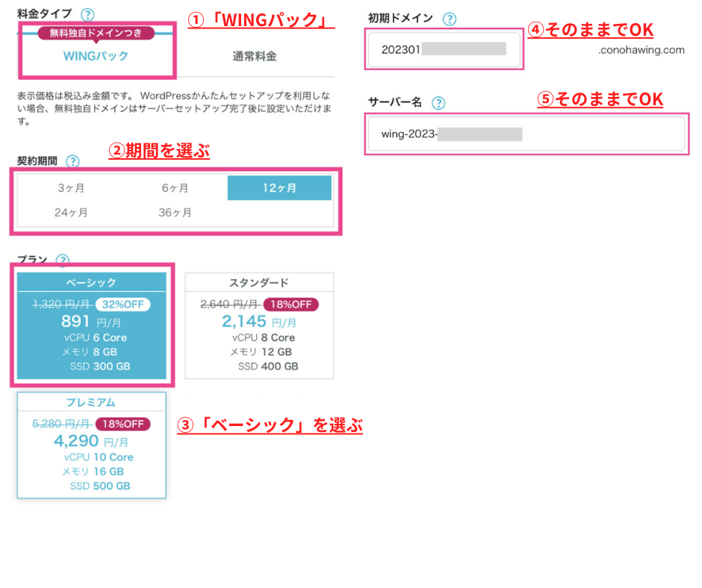Click the SSD 500 GB spec
Image resolution: width=702 pixels, height=588 pixels.
100,486
